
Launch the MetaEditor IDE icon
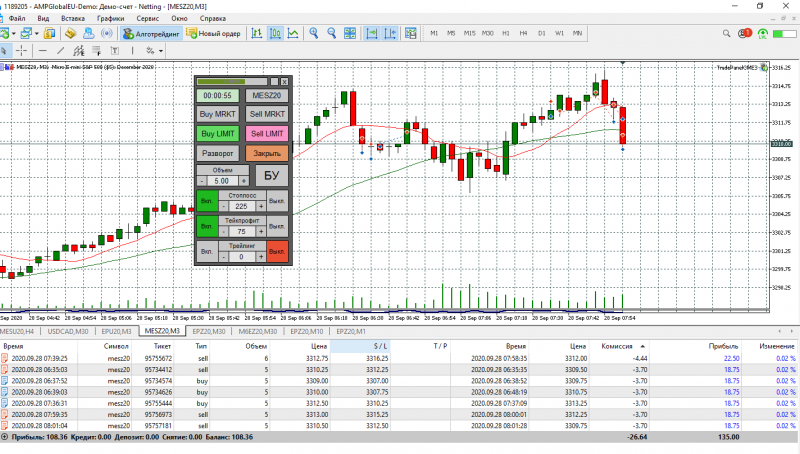coord(70,33)
